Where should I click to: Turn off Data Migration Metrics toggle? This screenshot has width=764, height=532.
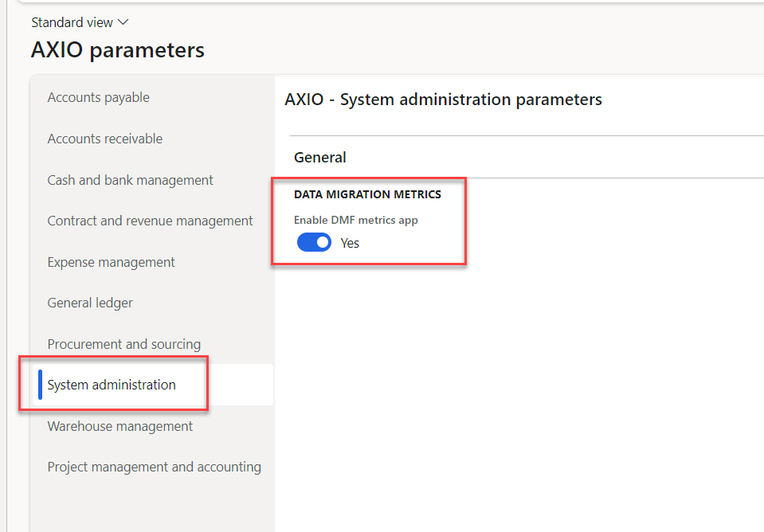coord(314,242)
